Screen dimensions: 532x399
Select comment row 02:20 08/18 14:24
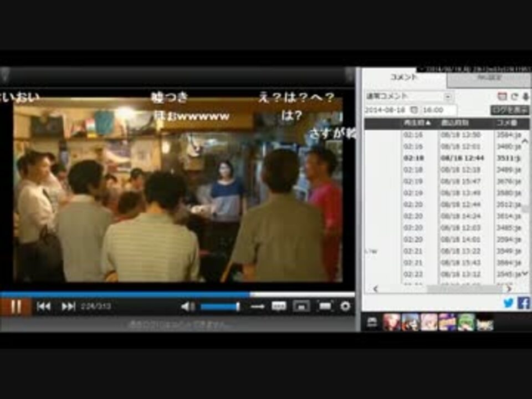point(443,216)
